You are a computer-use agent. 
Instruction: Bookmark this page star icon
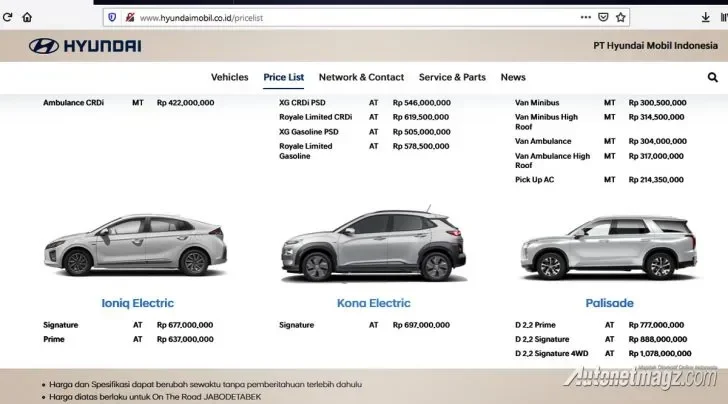(621, 18)
